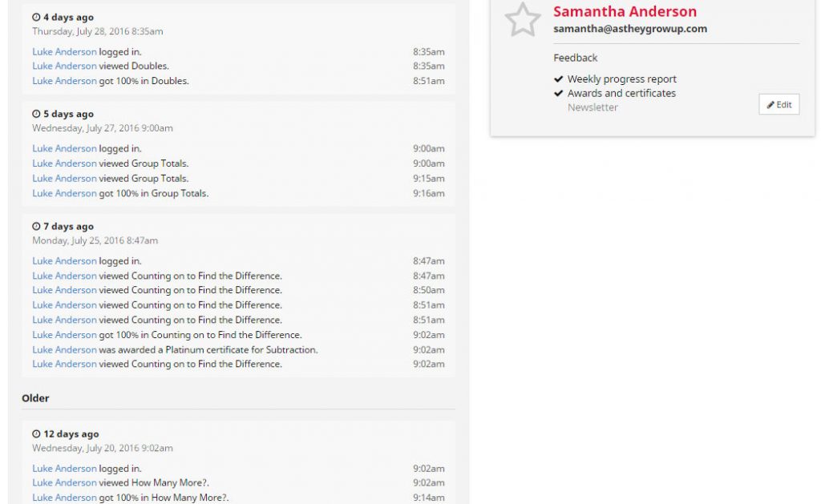Click Luke Anderson on 'viewed How Many More?' row
Viewport: 821px width, 504px height.
(x=64, y=483)
